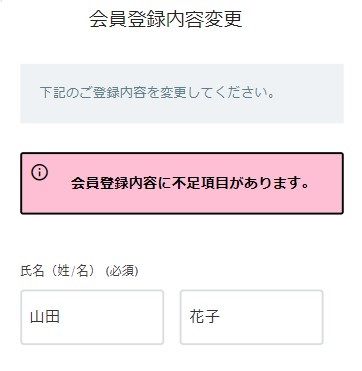Click the 会員登録内容変更 page heading
The width and height of the screenshot is (362, 371).
click(x=166, y=19)
